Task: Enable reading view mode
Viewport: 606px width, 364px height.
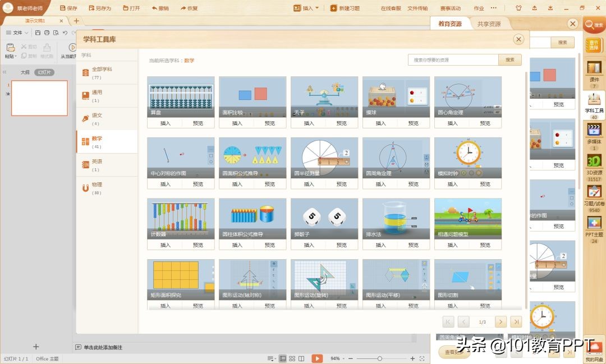Action: [x=301, y=357]
